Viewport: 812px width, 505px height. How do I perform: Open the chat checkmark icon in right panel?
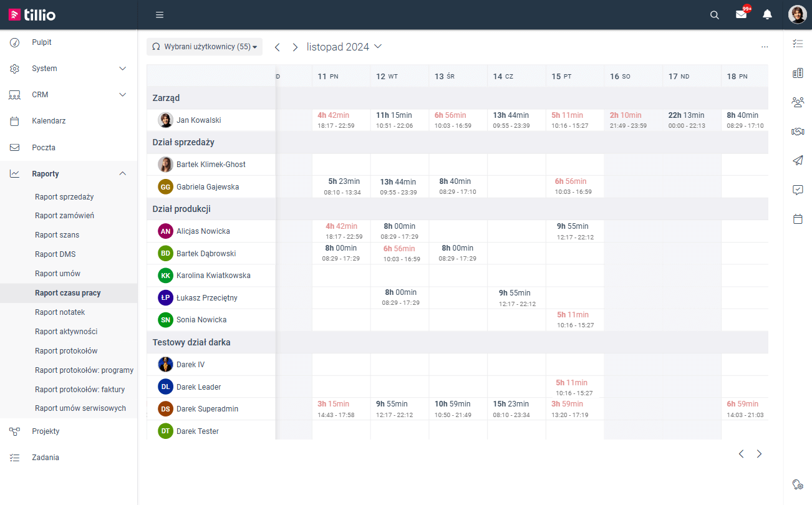coord(798,190)
